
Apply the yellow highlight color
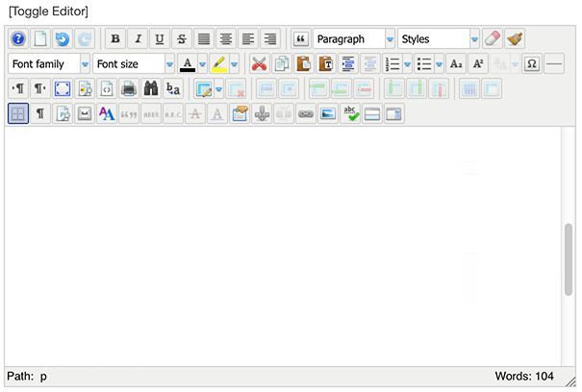(219, 63)
